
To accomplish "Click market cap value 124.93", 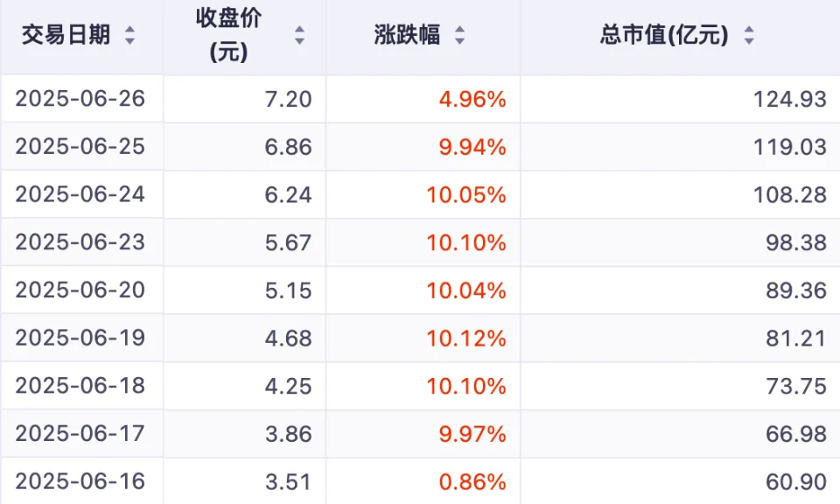I will 790,99.
